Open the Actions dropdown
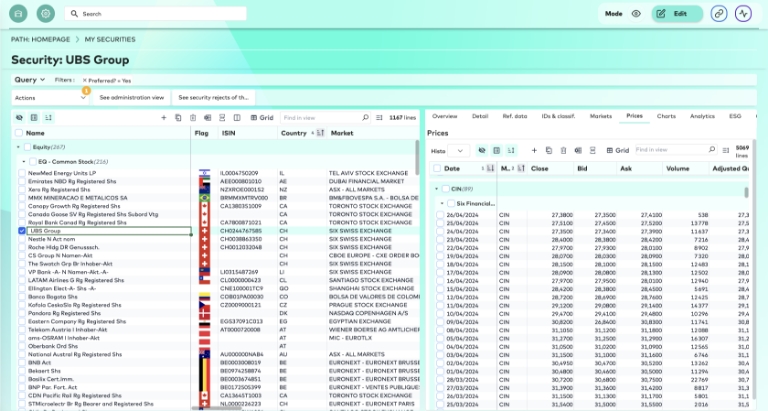Image resolution: width=768 pixels, height=411 pixels. click(50, 97)
